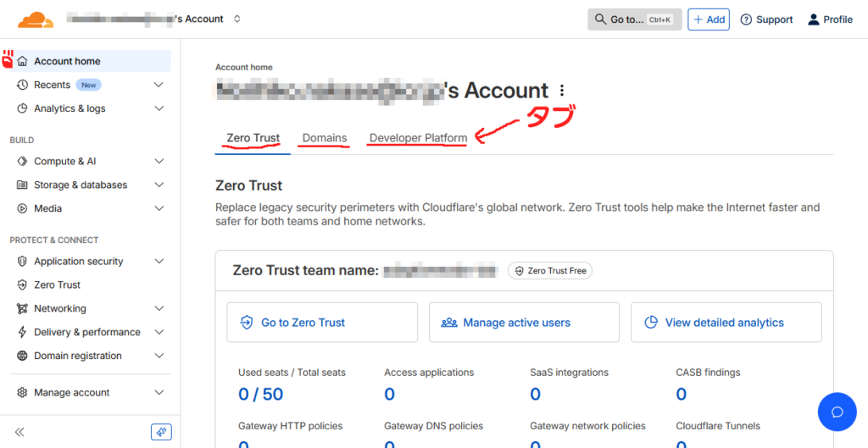Expand Application security menu chevron

(x=159, y=261)
